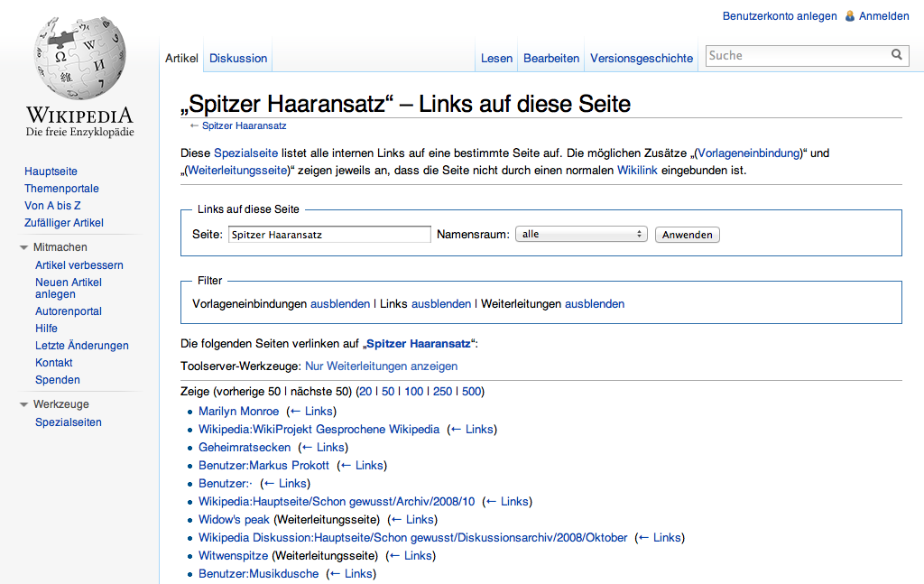Open Hilfe in sidebar
The width and height of the screenshot is (924, 584).
pos(46,329)
